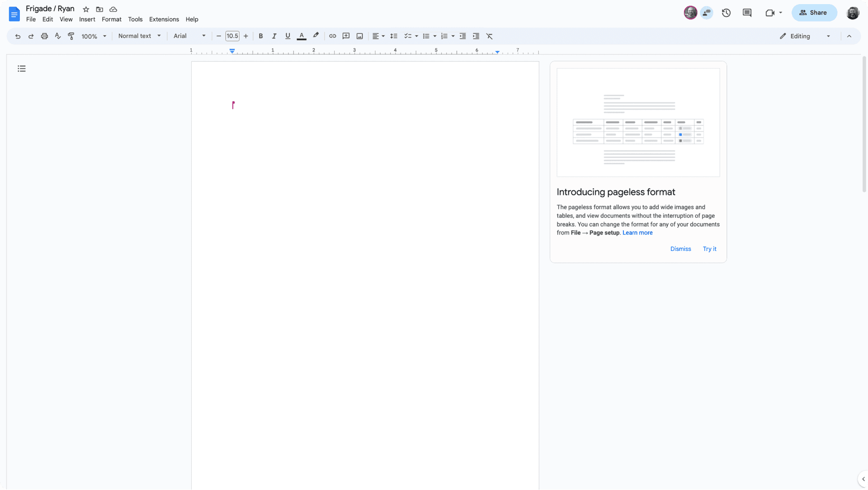Open version history clock icon
Screen dimensions: 868x490
pyautogui.click(x=726, y=13)
